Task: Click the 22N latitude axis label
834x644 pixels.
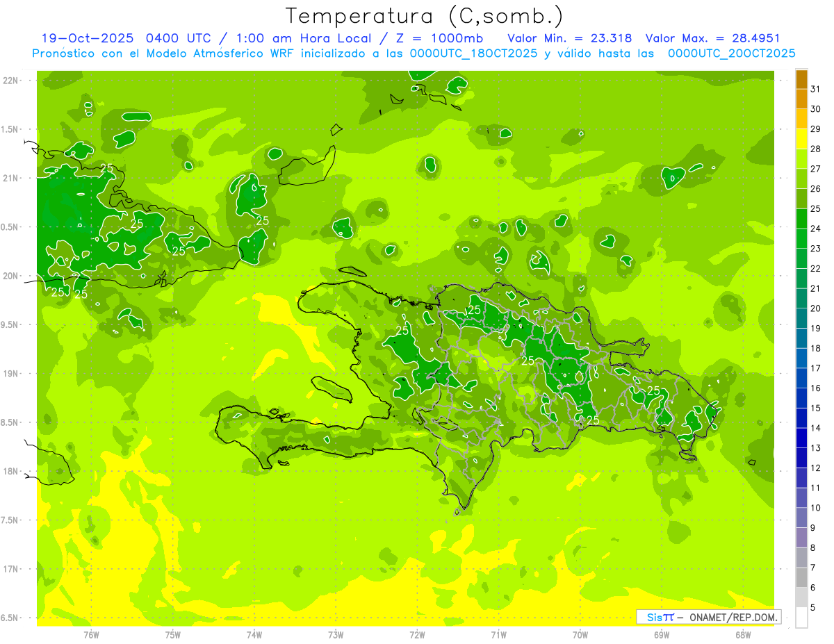Action: (10, 81)
